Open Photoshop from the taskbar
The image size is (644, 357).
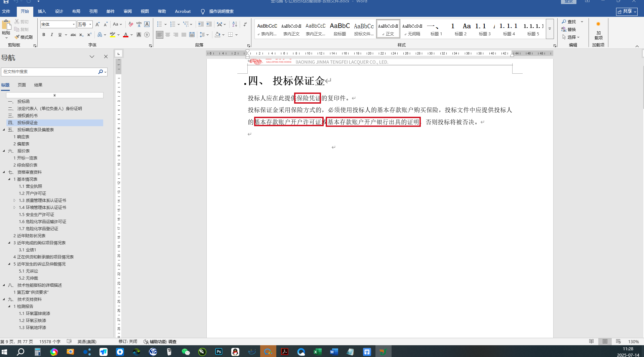[219, 352]
